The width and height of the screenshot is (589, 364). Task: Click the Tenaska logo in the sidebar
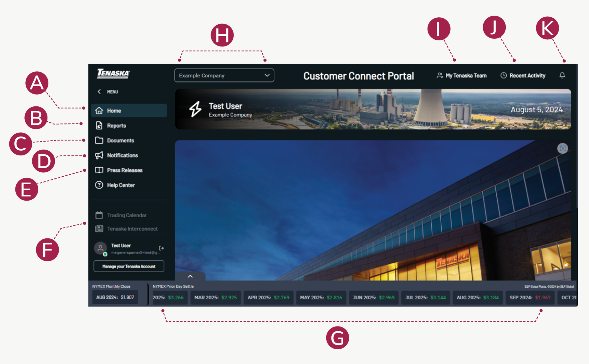113,74
